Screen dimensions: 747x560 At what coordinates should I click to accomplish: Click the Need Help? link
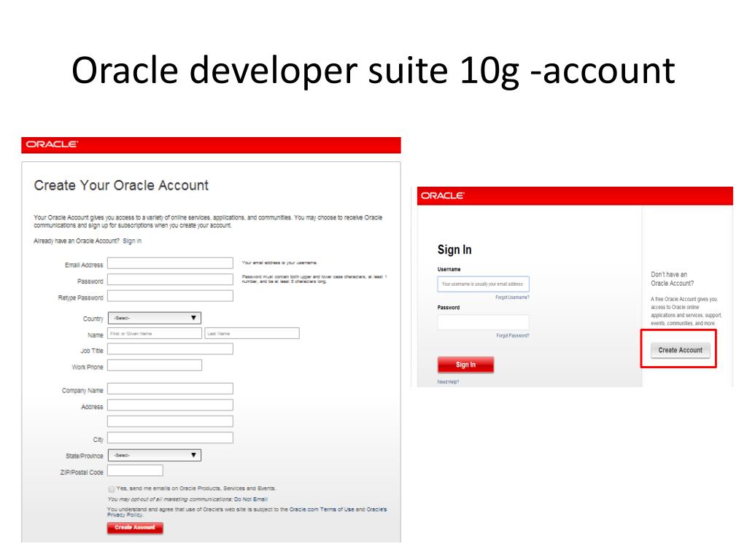click(448, 382)
